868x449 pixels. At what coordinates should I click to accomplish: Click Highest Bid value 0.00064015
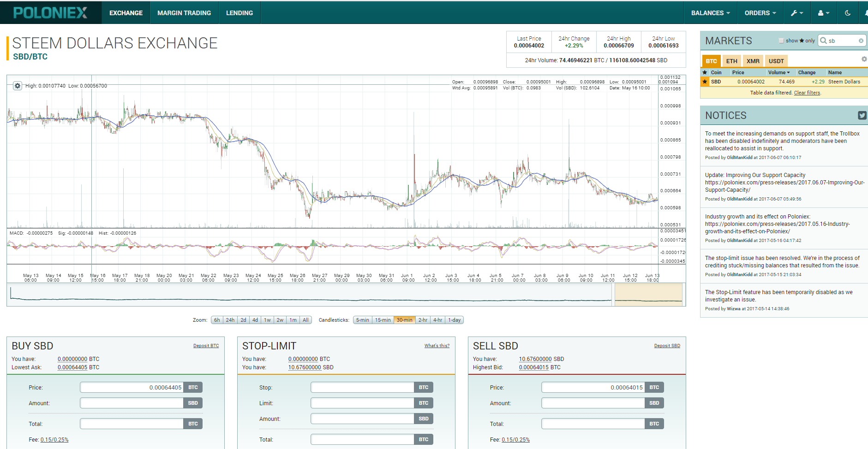point(534,367)
